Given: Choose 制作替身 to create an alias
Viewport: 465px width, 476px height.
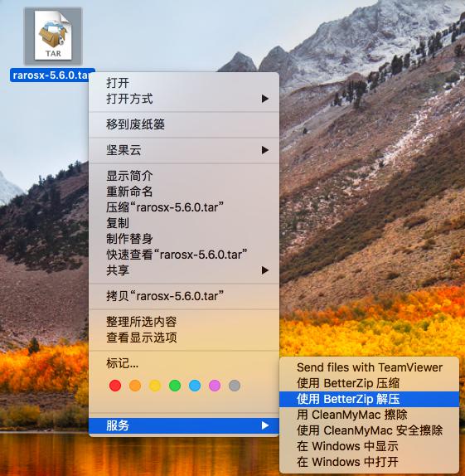Looking at the screenshot, I should [x=184, y=239].
